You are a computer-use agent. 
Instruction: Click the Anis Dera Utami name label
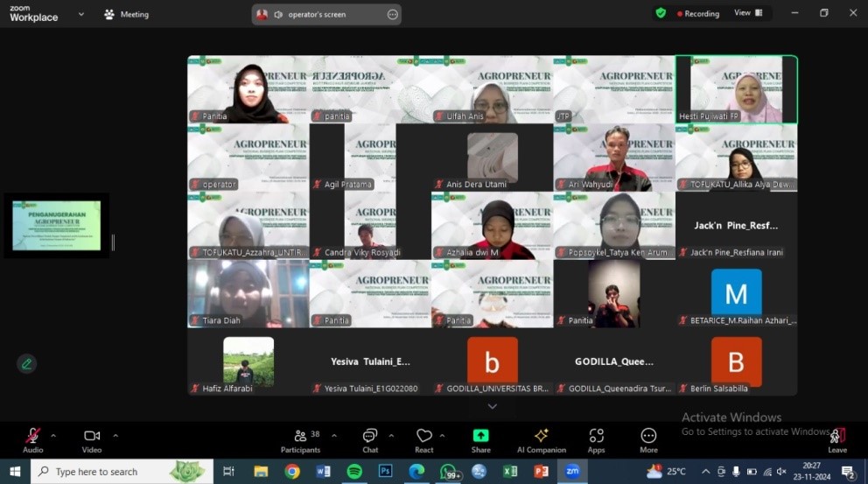tap(471, 184)
